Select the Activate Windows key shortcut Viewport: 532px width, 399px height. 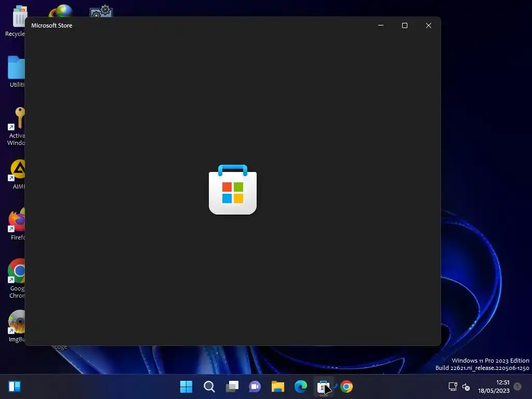16,126
